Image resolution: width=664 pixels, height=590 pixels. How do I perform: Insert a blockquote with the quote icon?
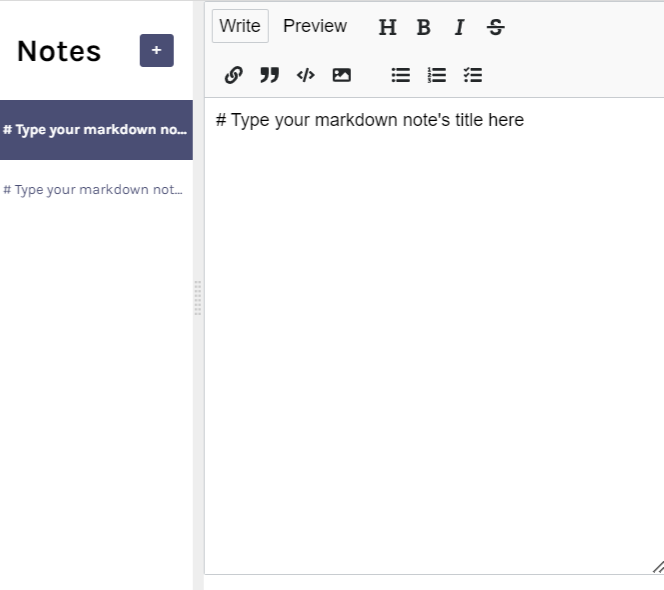[269, 75]
